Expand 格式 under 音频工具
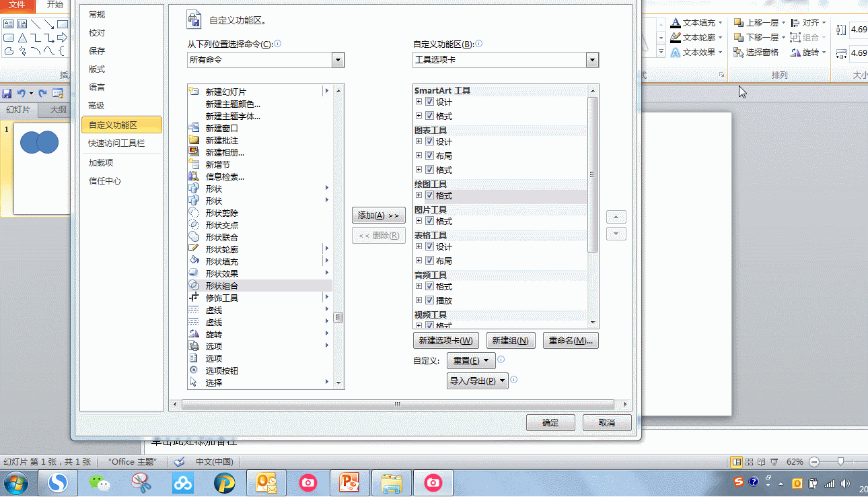 coord(419,286)
